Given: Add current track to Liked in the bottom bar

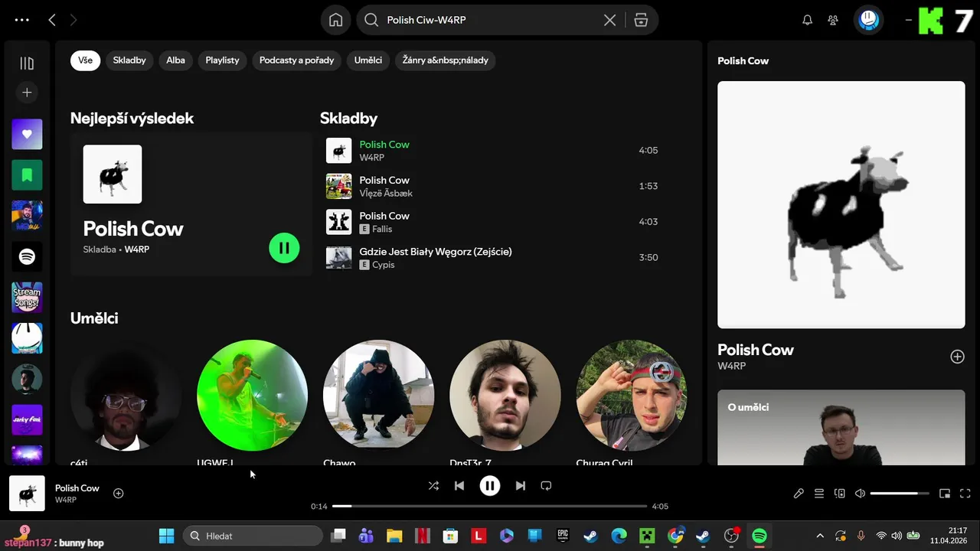Looking at the screenshot, I should pos(119,494).
